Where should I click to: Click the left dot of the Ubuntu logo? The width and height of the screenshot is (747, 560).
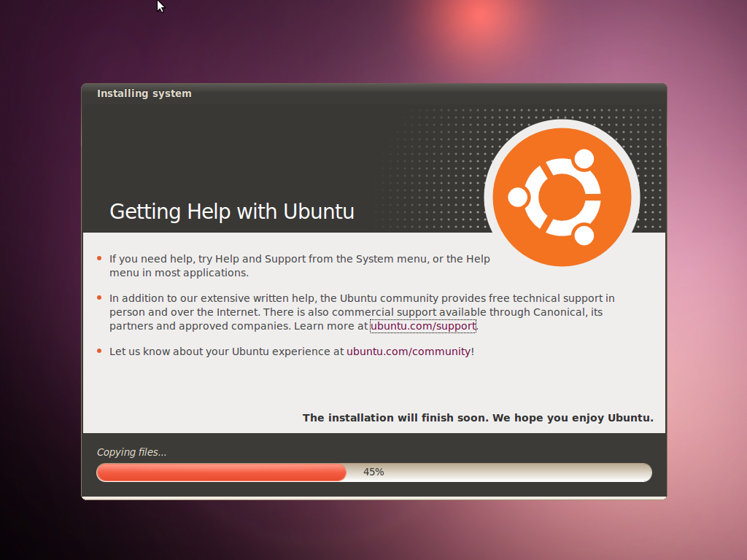(518, 197)
